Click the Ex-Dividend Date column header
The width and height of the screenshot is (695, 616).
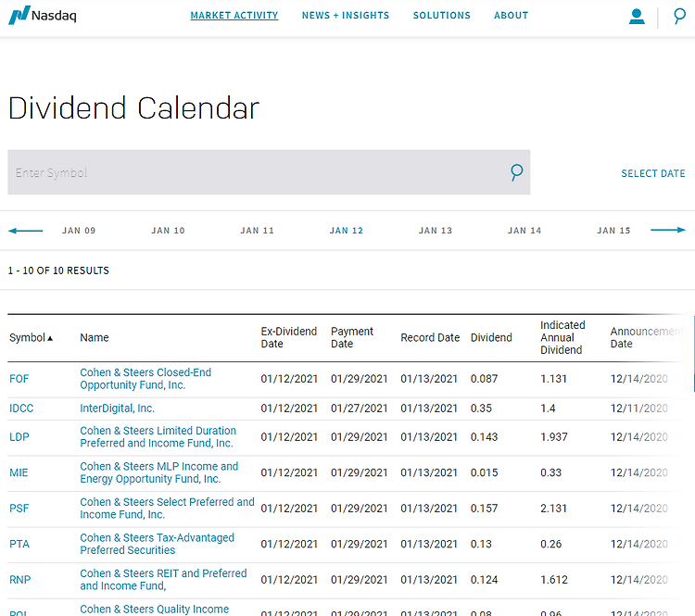[288, 338]
